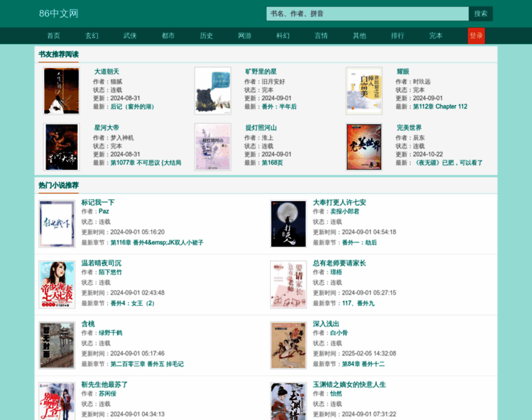This screenshot has height=420, width=532.
Task: Open latest chapter 第168页
Action: (x=272, y=163)
